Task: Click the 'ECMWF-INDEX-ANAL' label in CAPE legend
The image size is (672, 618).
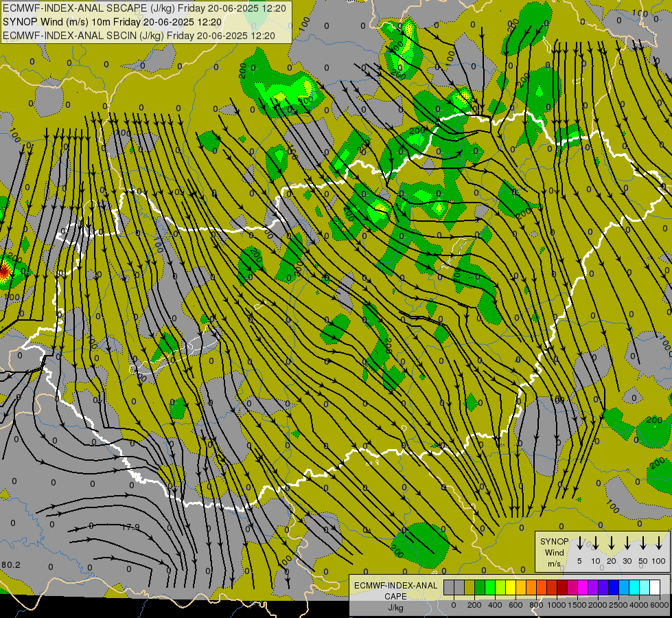Action: click(395, 586)
